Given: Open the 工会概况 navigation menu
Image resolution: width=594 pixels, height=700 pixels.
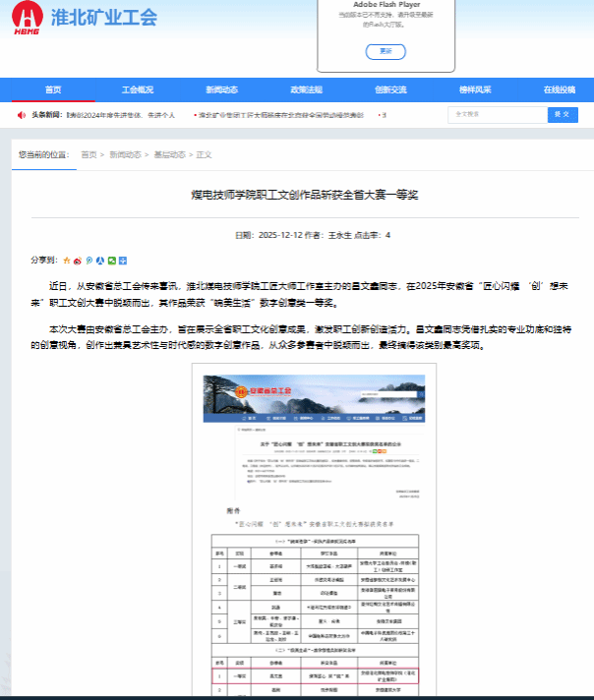Looking at the screenshot, I should (x=138, y=89).
